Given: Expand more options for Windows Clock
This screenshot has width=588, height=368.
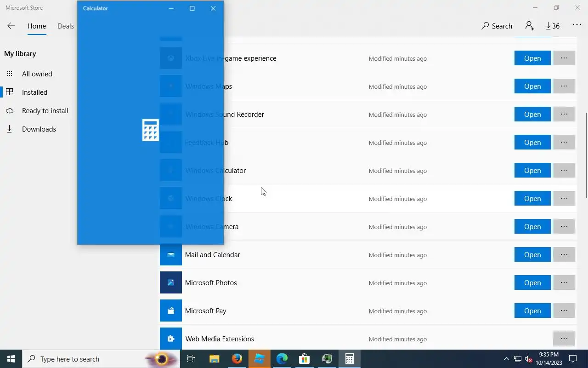Looking at the screenshot, I should pos(564,198).
